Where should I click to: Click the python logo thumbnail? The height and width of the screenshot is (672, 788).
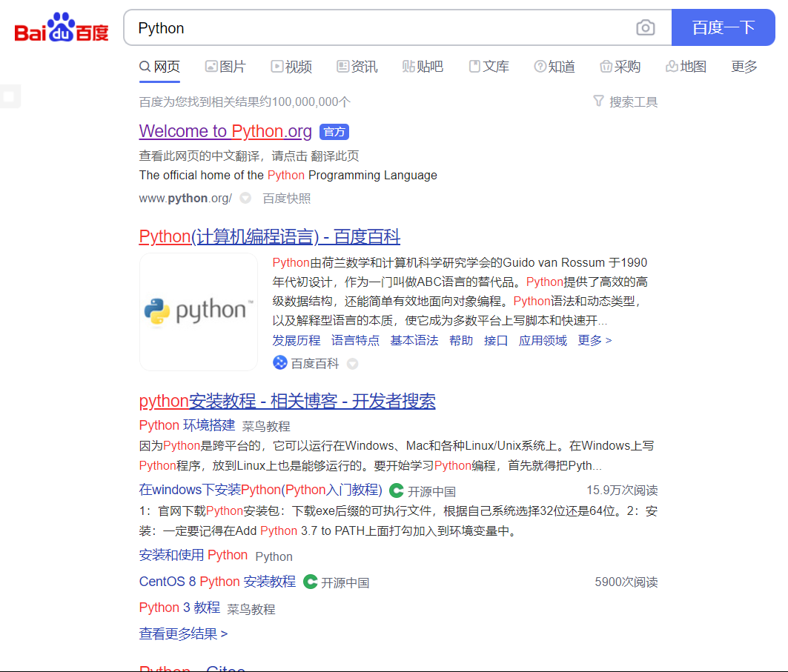[x=199, y=312]
